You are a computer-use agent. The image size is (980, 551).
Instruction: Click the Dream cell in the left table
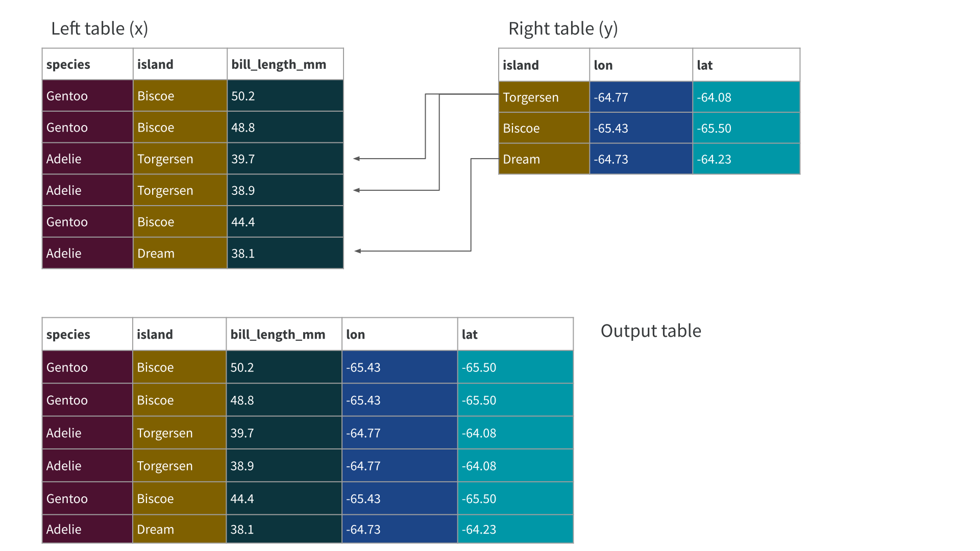point(180,254)
